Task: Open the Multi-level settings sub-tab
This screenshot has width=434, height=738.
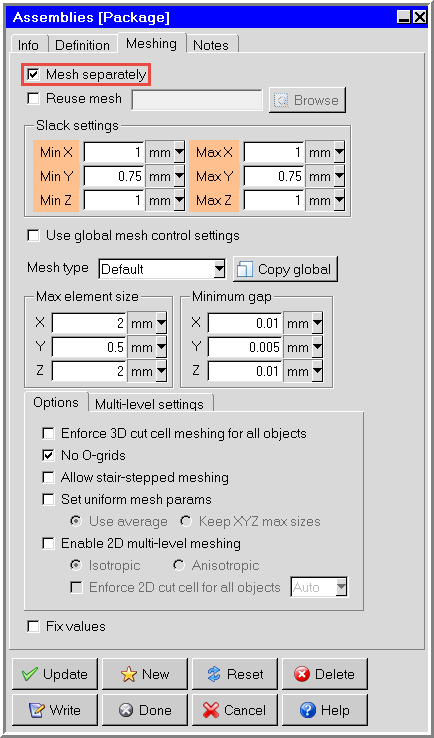Action: tap(149, 404)
